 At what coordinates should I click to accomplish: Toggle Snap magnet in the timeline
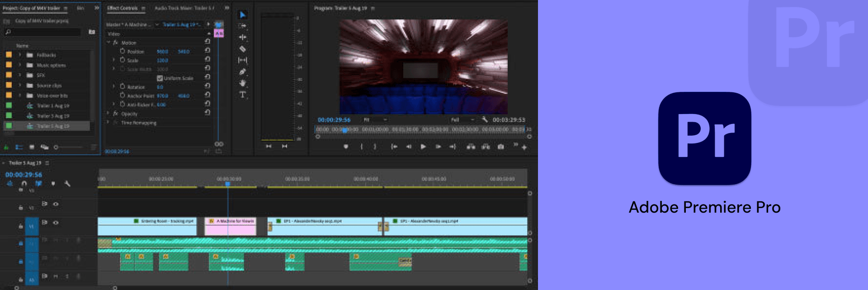(24, 183)
